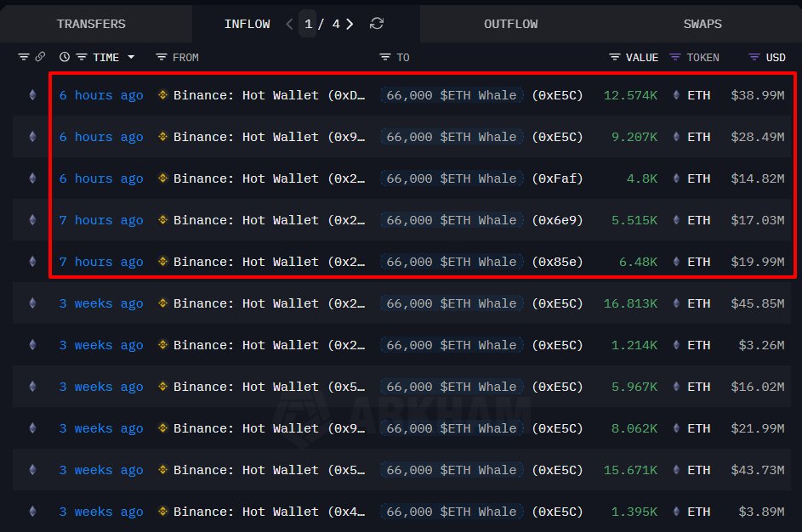
Task: Open the 66,000 $ETH Whale entity tag
Action: pos(451,95)
